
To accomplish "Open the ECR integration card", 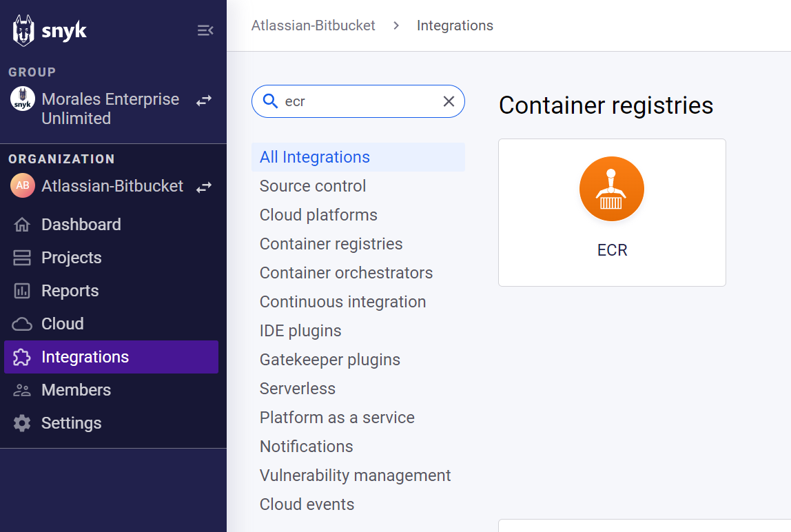I will click(612, 212).
